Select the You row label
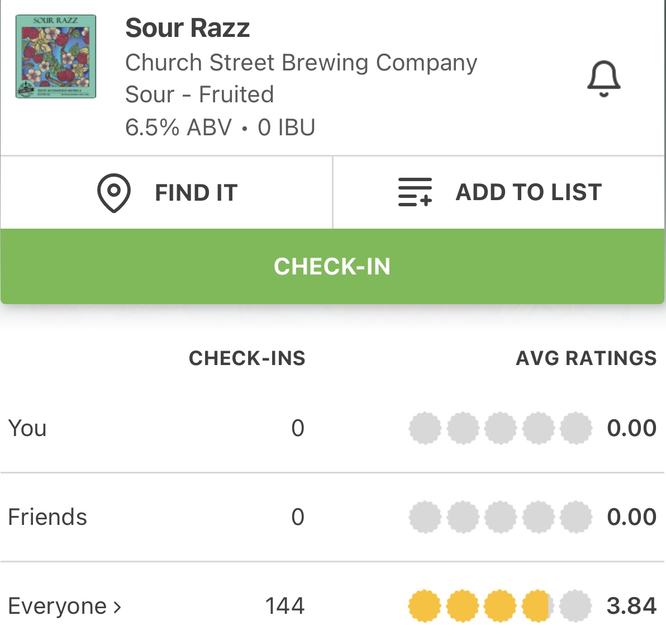Viewport: 666px width, 644px height. (27, 428)
